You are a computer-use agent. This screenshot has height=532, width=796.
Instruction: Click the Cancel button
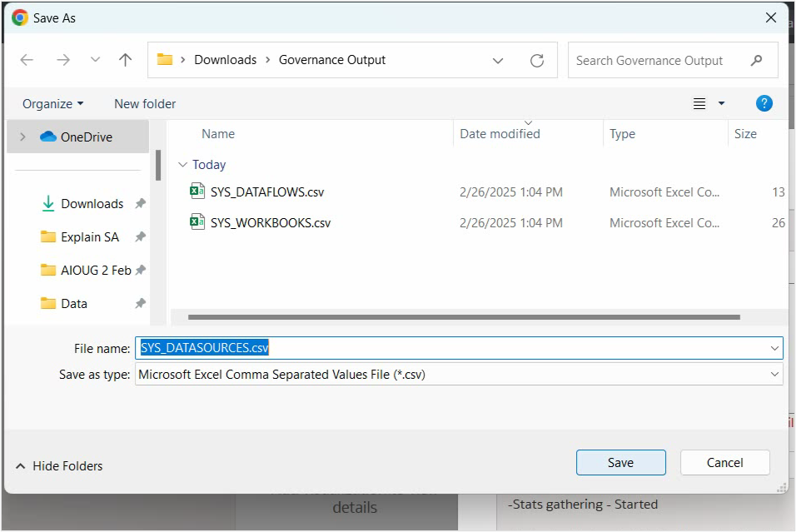[x=724, y=462]
